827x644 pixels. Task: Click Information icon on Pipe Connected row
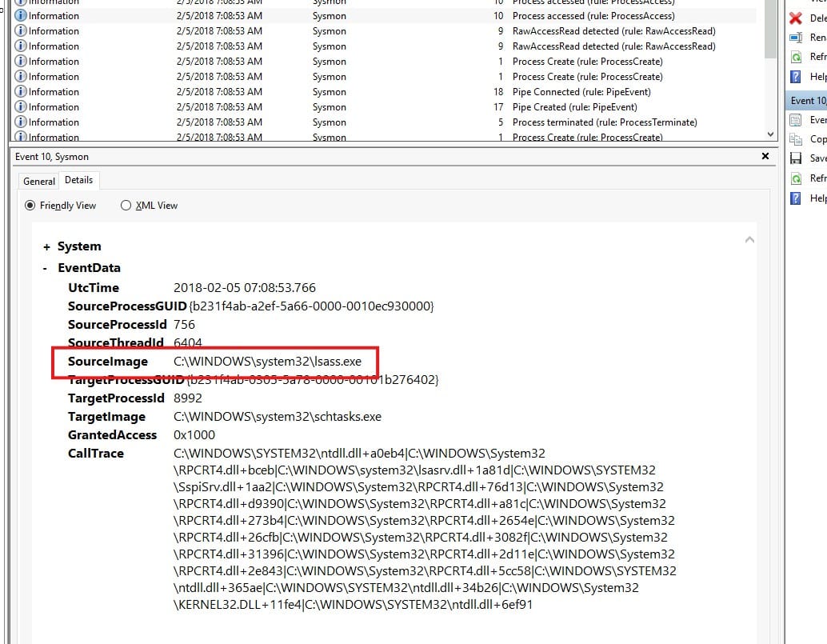(21, 92)
